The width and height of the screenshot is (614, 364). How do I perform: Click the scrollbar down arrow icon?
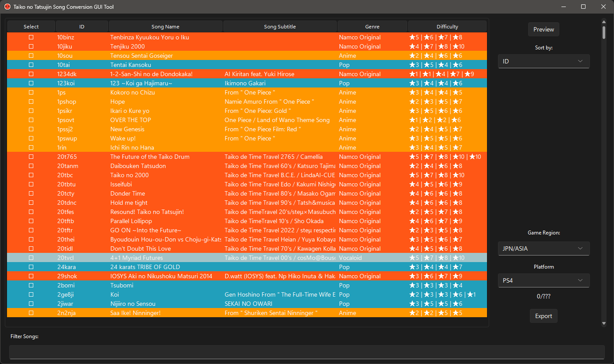604,323
